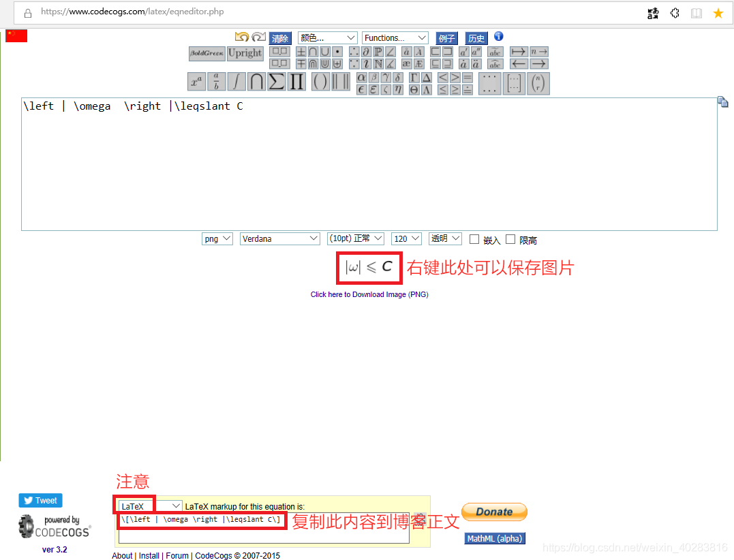Toggle the 限高 checkbox
This screenshot has width=734, height=560.
pos(510,240)
